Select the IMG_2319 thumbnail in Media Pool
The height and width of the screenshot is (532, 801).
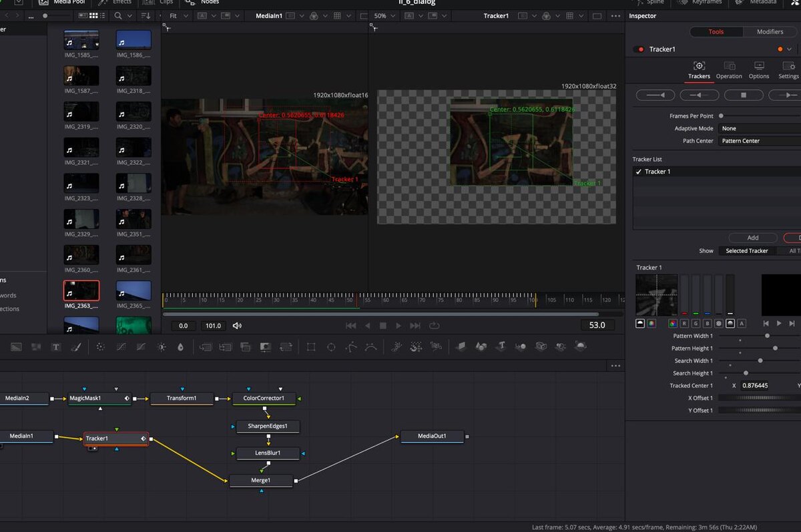pos(81,111)
